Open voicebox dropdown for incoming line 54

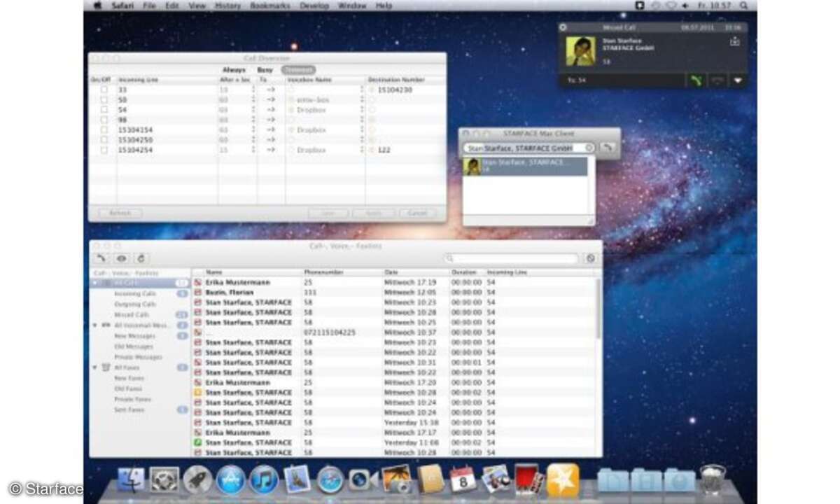pyautogui.click(x=362, y=110)
